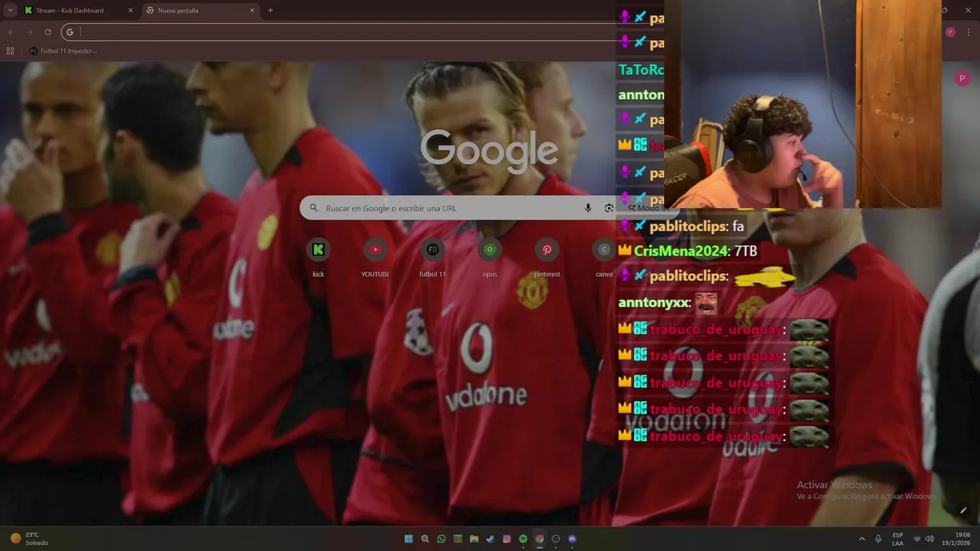
Task: Open the ESP LAA language switcher
Action: 897,539
